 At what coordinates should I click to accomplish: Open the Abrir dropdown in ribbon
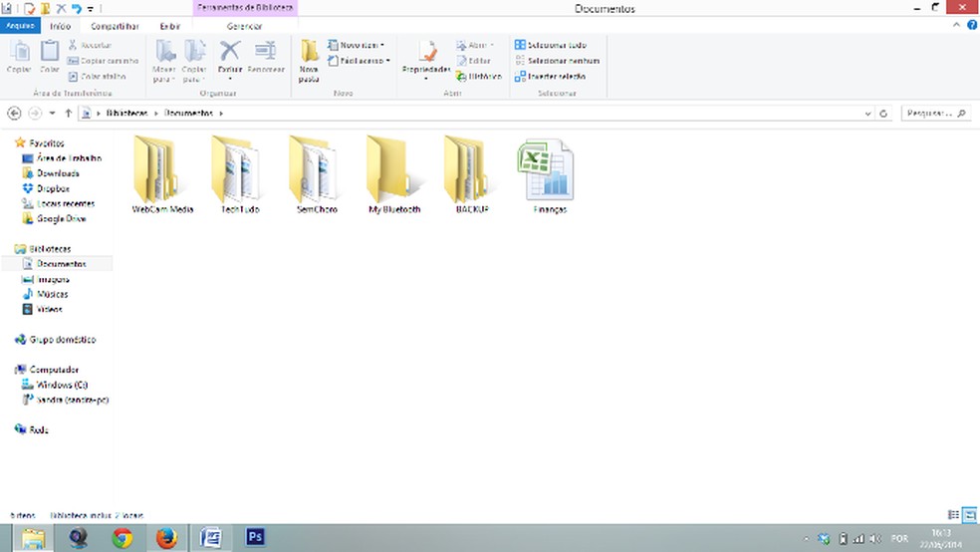(476, 45)
